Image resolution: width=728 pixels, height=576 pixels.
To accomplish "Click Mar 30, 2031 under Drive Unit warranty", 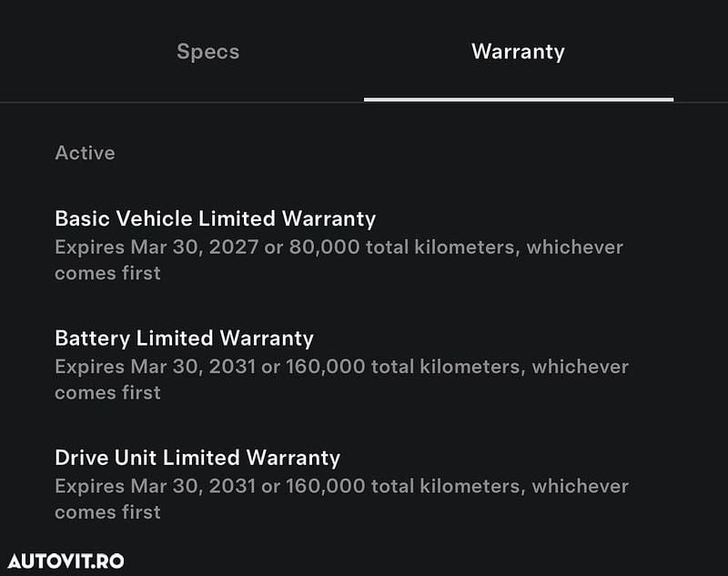I will [x=195, y=486].
